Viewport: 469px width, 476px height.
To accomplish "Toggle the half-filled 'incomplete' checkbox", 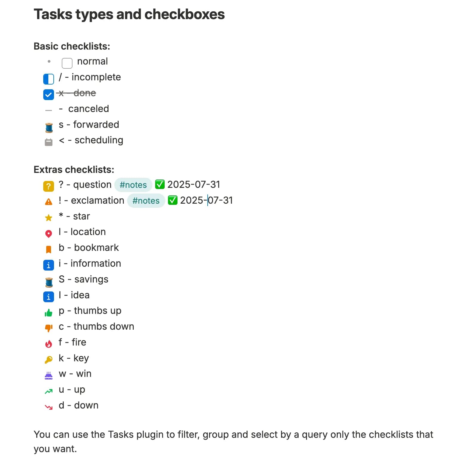I will [x=49, y=79].
